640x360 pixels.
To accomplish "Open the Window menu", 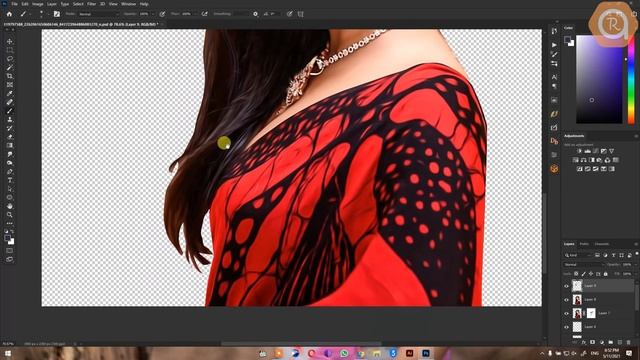I will click(128, 4).
